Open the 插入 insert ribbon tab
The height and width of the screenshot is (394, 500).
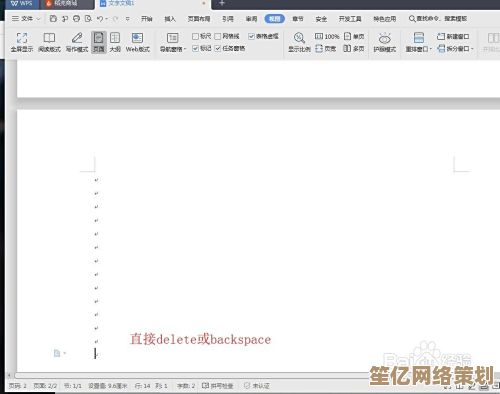coord(170,19)
